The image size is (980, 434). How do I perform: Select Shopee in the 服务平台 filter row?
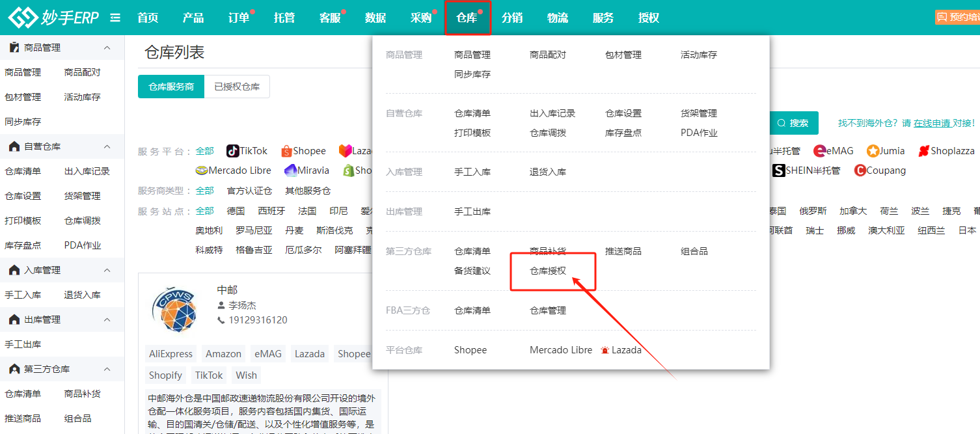tap(303, 151)
